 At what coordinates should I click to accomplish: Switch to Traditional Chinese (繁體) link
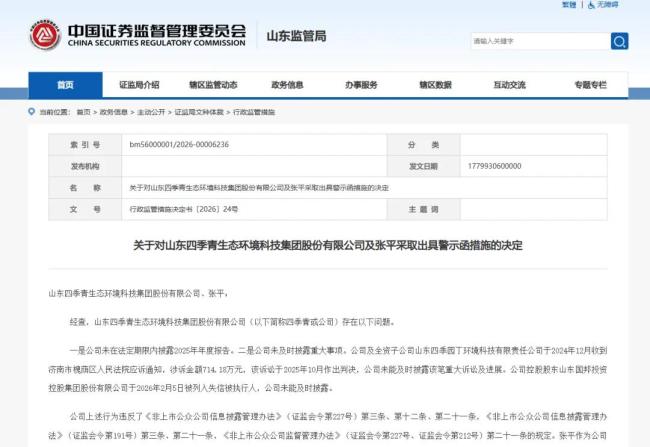569,5
